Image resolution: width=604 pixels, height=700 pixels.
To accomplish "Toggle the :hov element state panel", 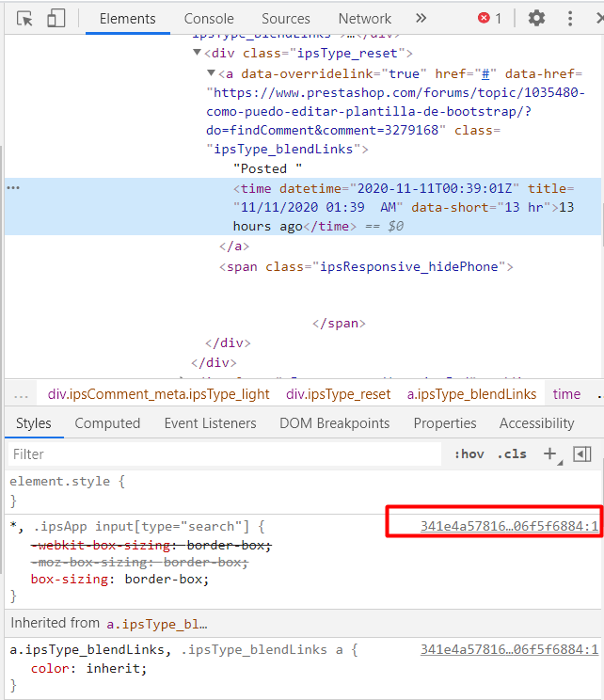I will tap(469, 454).
